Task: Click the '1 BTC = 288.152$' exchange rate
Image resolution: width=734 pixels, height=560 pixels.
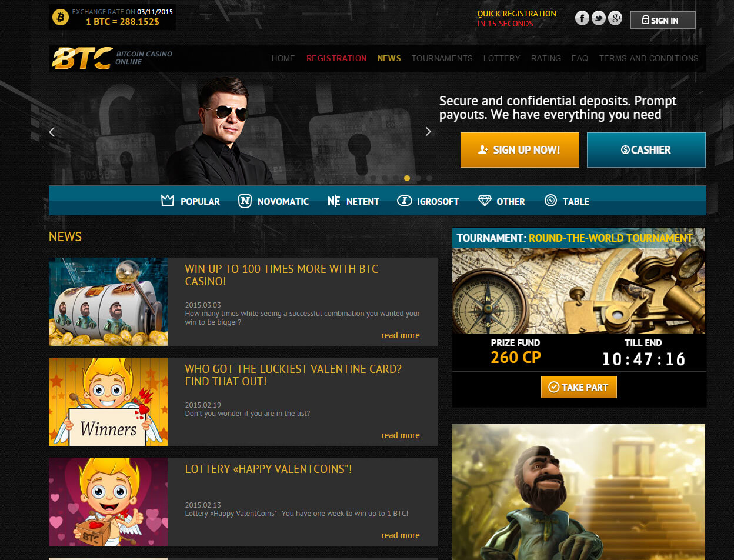Action: (x=123, y=21)
